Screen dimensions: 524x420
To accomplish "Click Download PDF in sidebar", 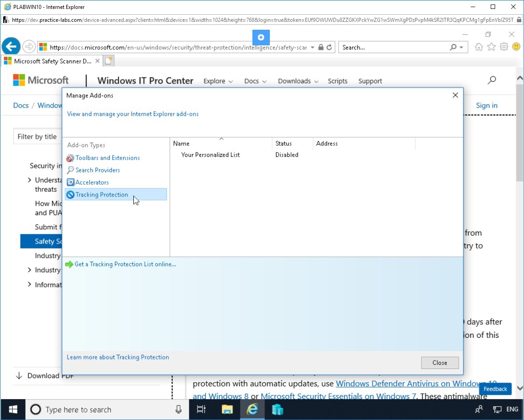I will (45, 376).
